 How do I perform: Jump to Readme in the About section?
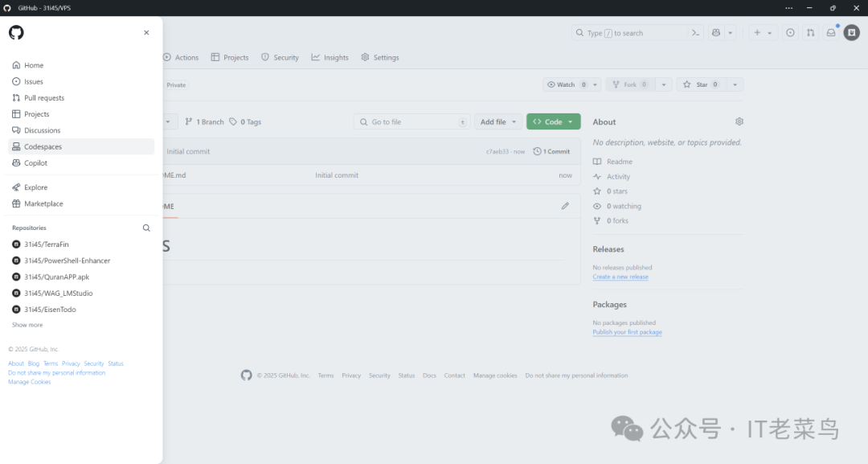pyautogui.click(x=612, y=162)
